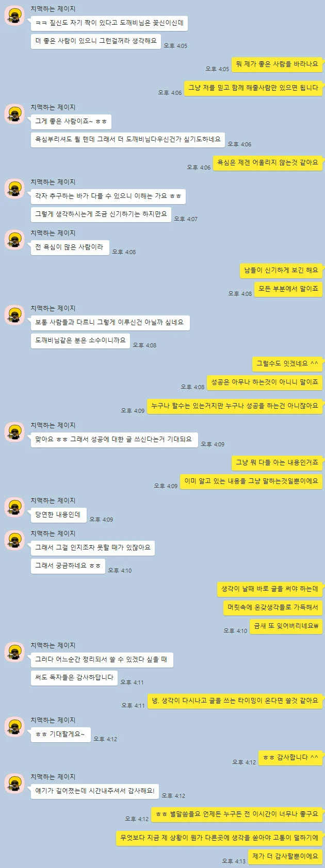
Task: Select the white bubble '그래서 궁금하네요 ㅎㅎ'
Action: (68, 566)
